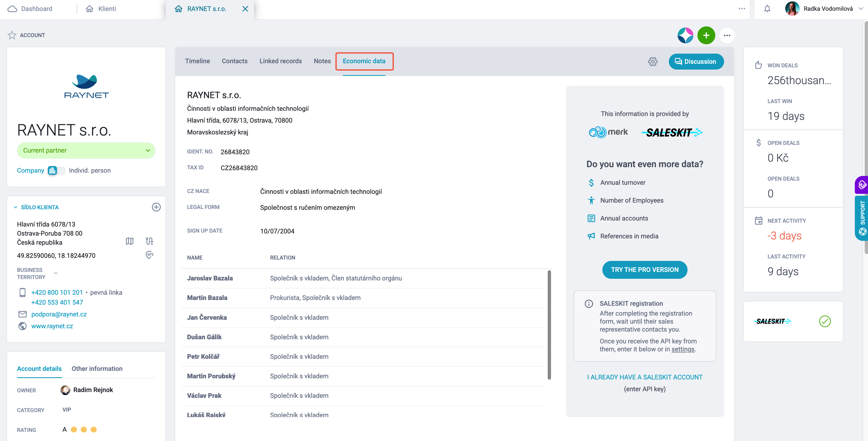868x441 pixels.
Task: Add new address with circled plus icon
Action: [156, 207]
